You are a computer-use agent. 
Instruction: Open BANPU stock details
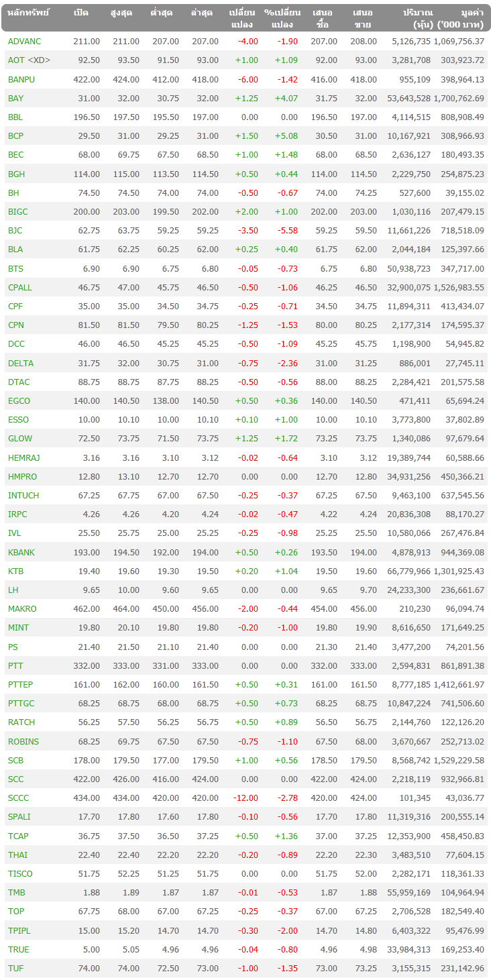tap(21, 79)
